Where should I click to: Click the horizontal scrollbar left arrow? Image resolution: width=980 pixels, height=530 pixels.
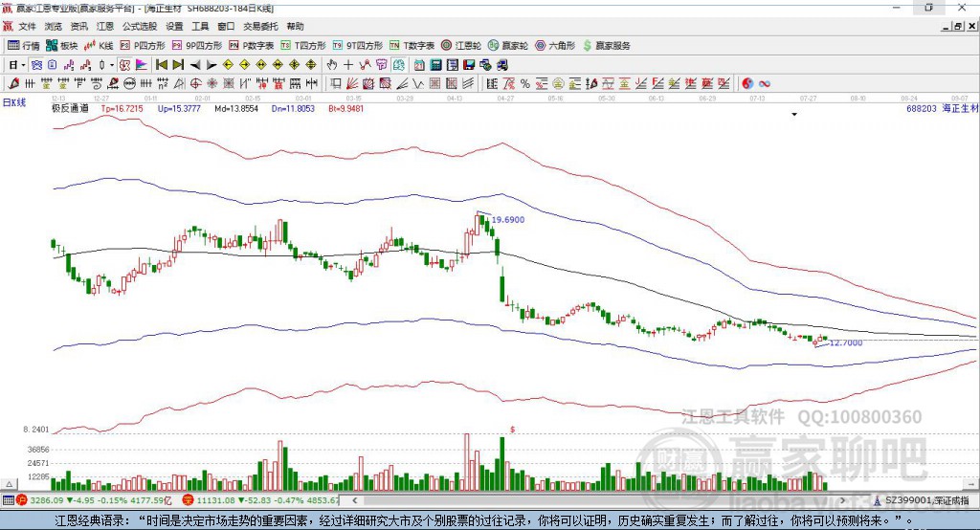(354, 500)
